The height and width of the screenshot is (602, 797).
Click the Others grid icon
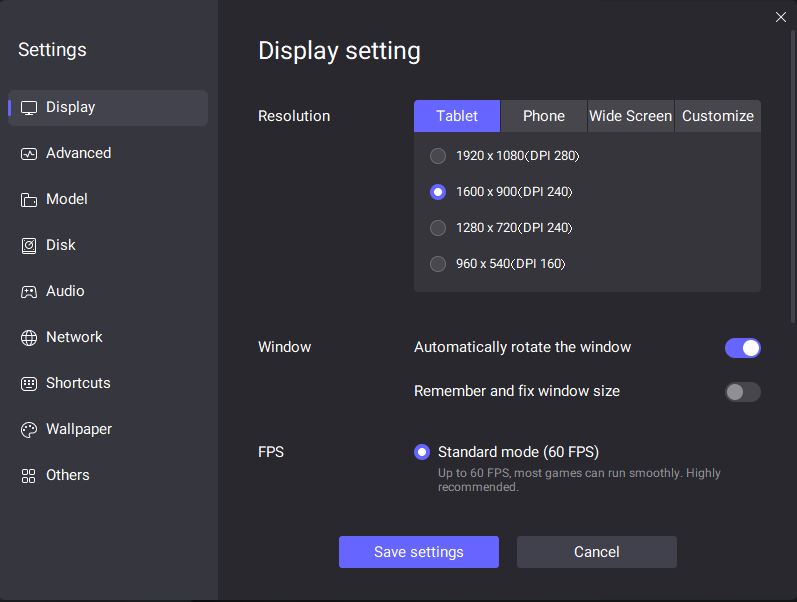click(28, 476)
